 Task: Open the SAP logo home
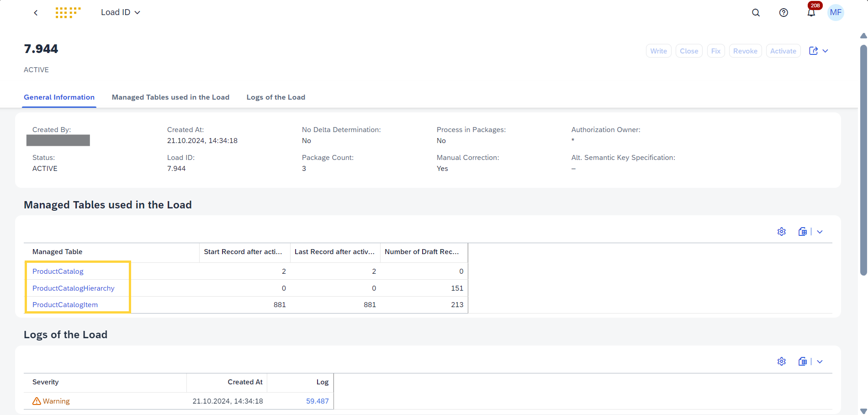(68, 12)
